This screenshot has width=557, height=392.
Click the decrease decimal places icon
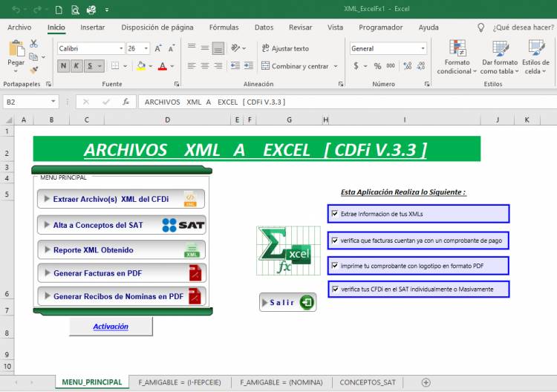pos(421,65)
